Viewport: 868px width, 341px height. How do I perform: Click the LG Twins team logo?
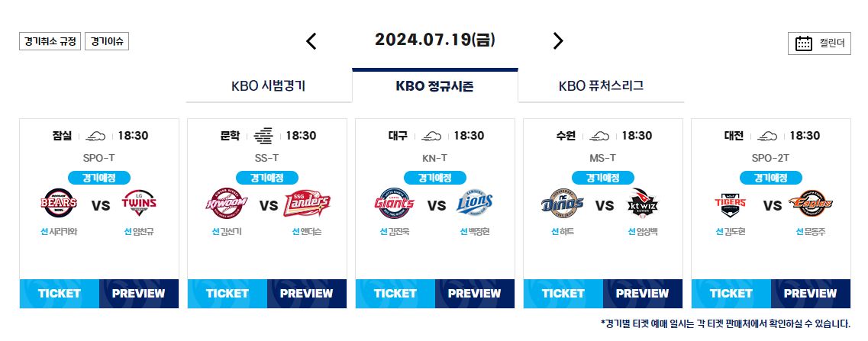pos(140,205)
